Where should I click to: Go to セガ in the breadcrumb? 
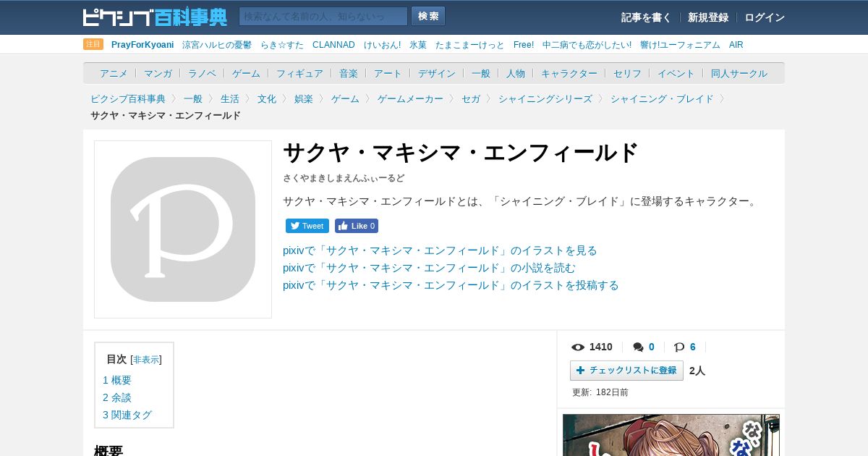point(471,98)
